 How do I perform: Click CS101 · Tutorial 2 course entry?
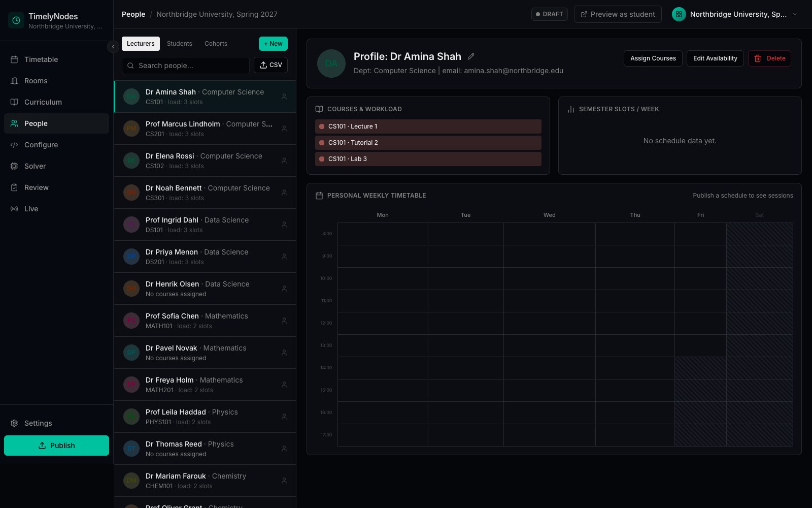pos(428,143)
